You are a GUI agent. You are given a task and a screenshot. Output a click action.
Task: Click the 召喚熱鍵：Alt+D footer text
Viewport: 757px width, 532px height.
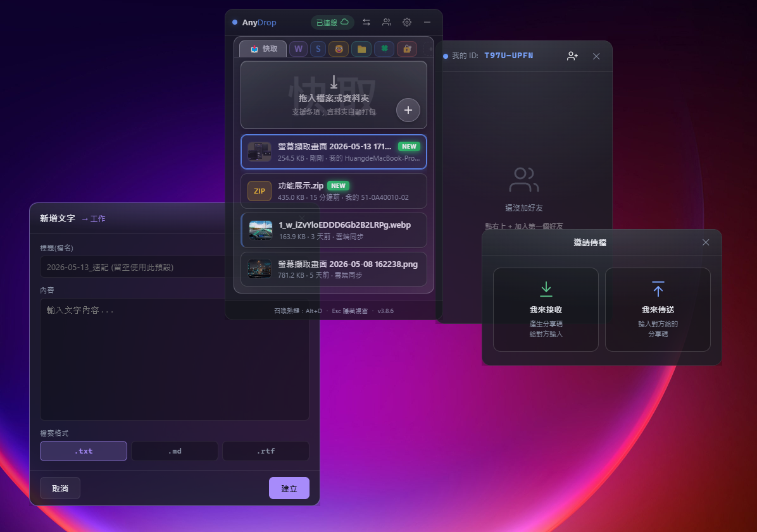coord(298,311)
